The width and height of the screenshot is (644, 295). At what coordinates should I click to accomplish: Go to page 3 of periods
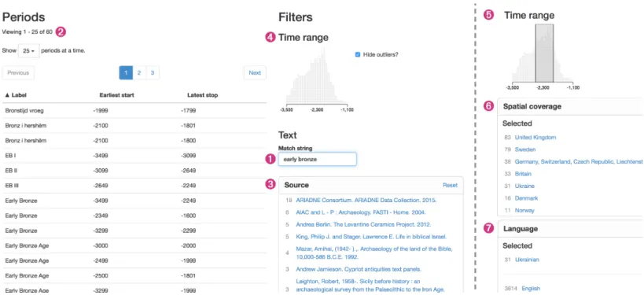click(153, 72)
